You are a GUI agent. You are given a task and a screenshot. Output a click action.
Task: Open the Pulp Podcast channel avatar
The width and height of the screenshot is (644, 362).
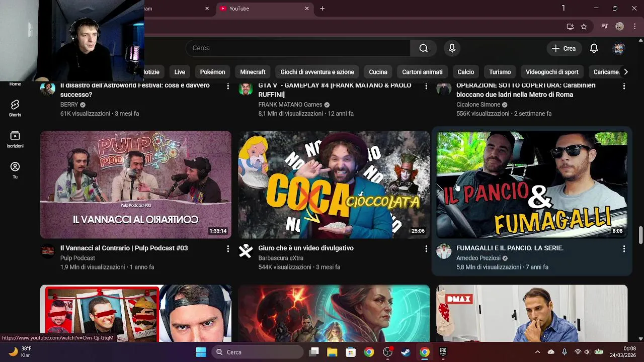(48, 251)
